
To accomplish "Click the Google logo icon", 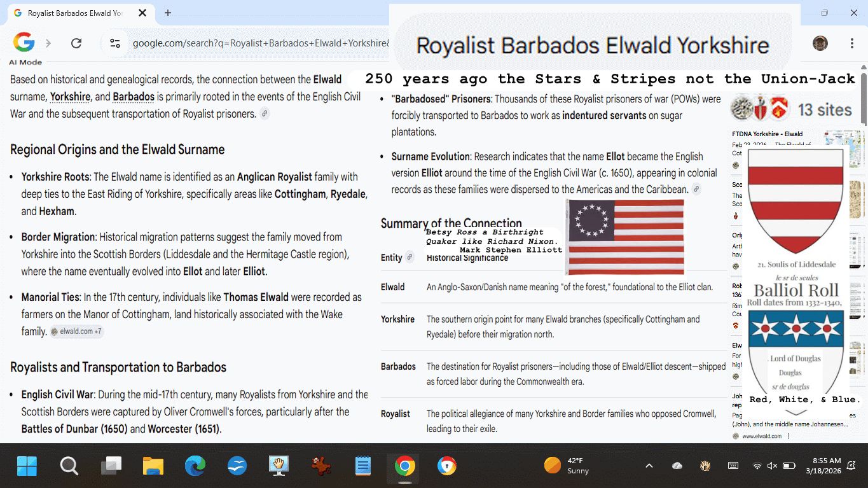I will point(24,43).
